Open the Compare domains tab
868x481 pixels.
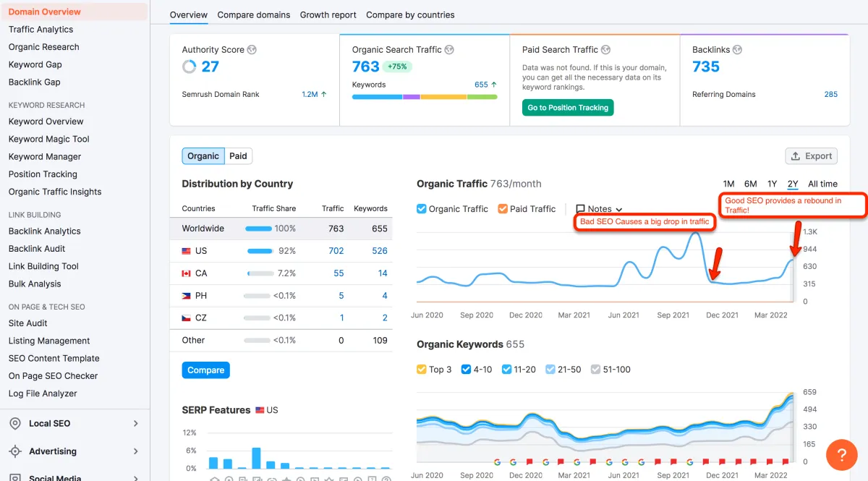pyautogui.click(x=254, y=14)
